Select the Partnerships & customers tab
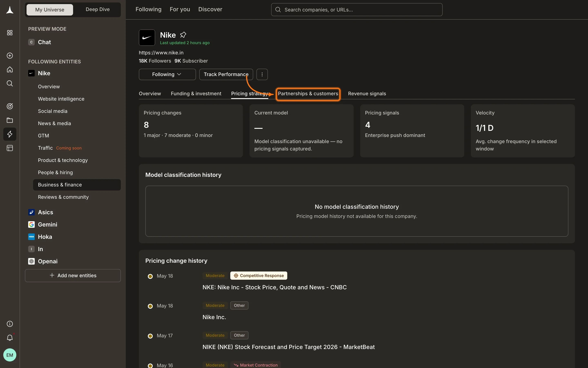The height and width of the screenshot is (368, 588). point(308,93)
